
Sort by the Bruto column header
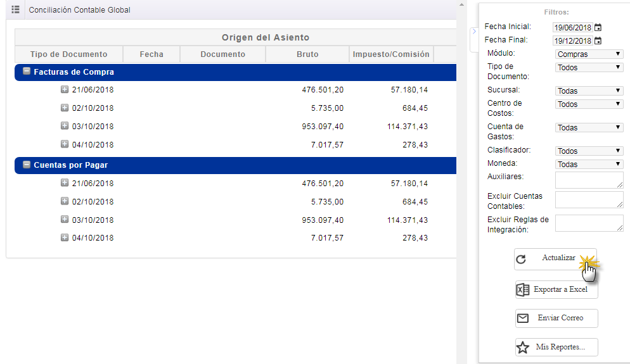(307, 54)
